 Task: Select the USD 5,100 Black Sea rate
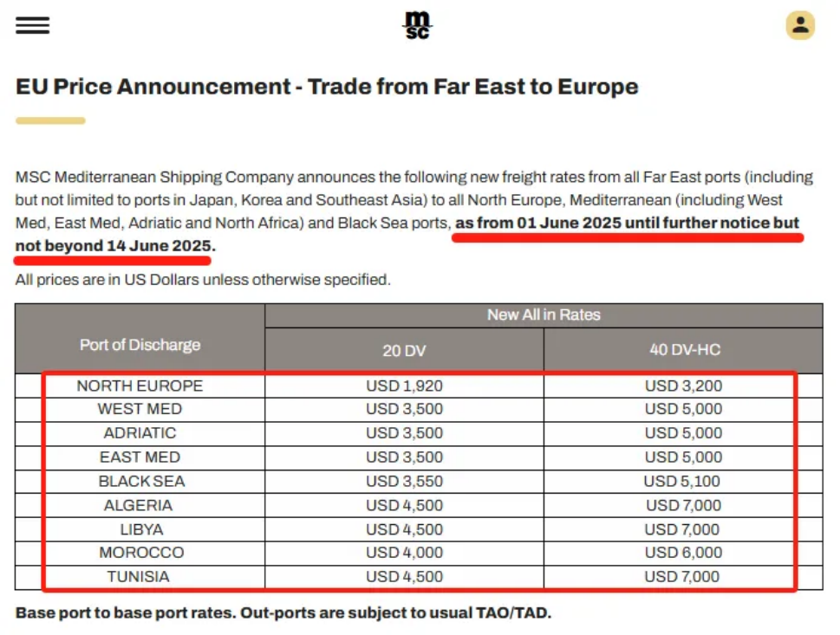coord(682,481)
